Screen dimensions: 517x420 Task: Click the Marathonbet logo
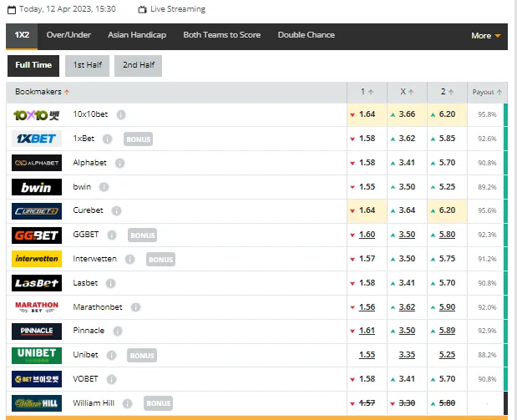(x=36, y=307)
